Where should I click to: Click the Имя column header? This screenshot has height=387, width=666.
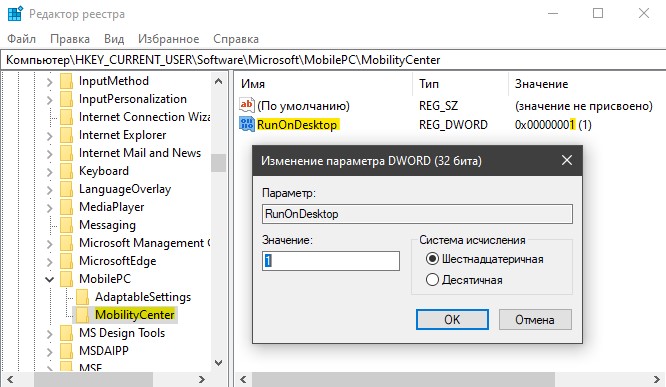click(x=325, y=84)
